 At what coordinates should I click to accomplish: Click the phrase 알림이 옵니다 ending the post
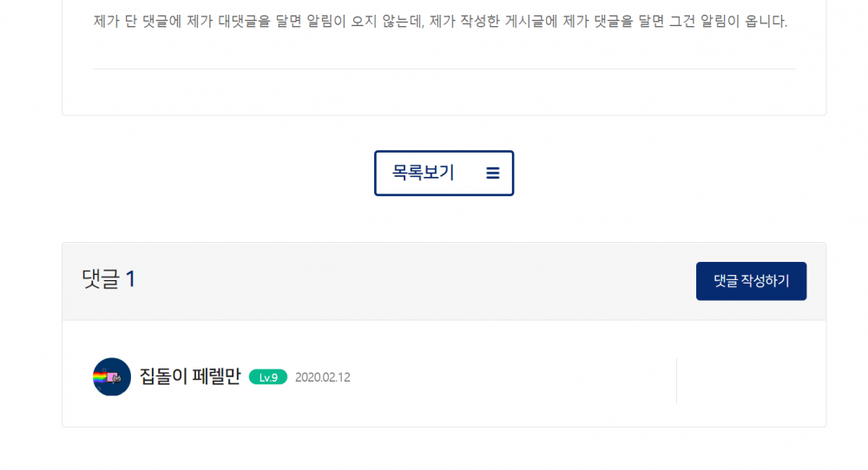click(x=744, y=21)
